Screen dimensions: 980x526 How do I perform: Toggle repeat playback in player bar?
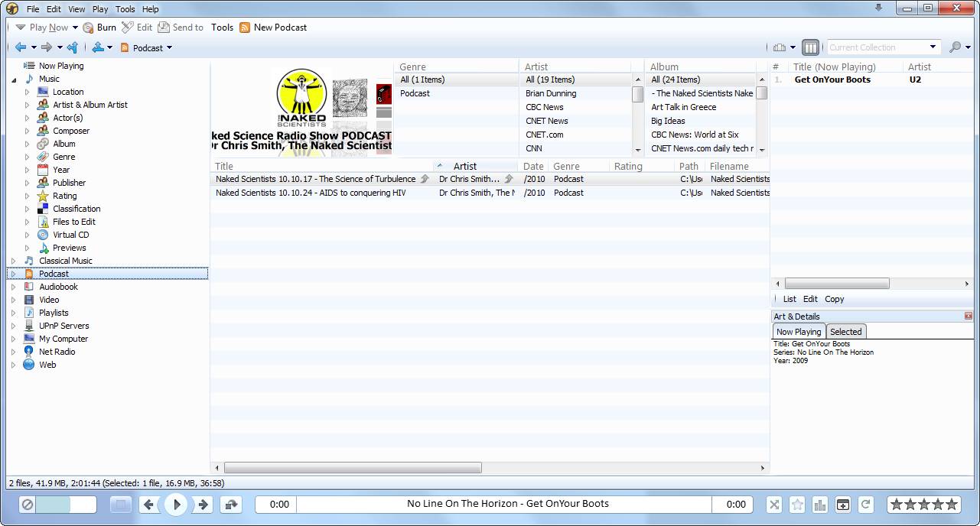tap(866, 505)
